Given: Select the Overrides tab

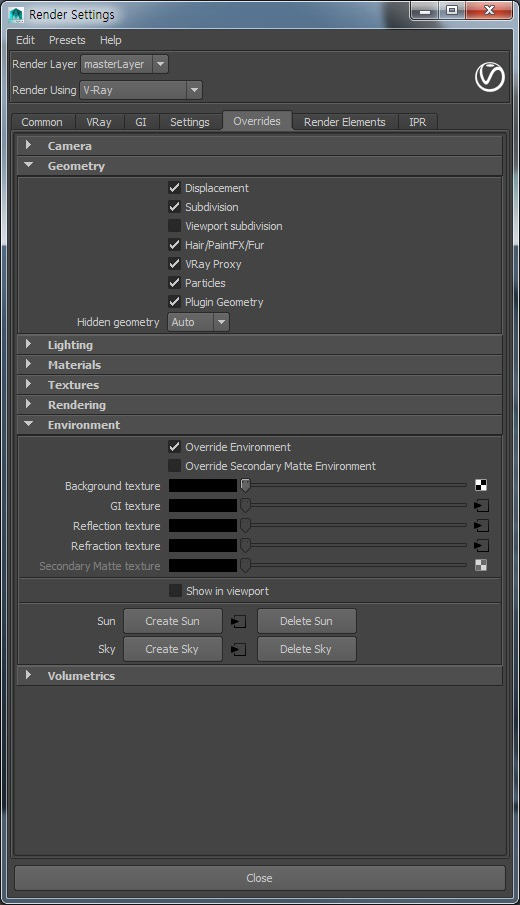Looking at the screenshot, I should [x=257, y=121].
